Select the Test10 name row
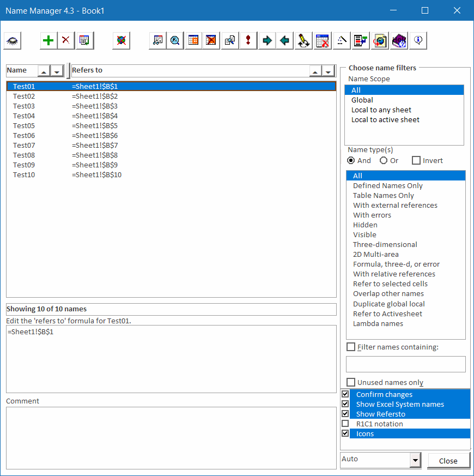Viewport: 474px width, 476px height. coord(171,175)
